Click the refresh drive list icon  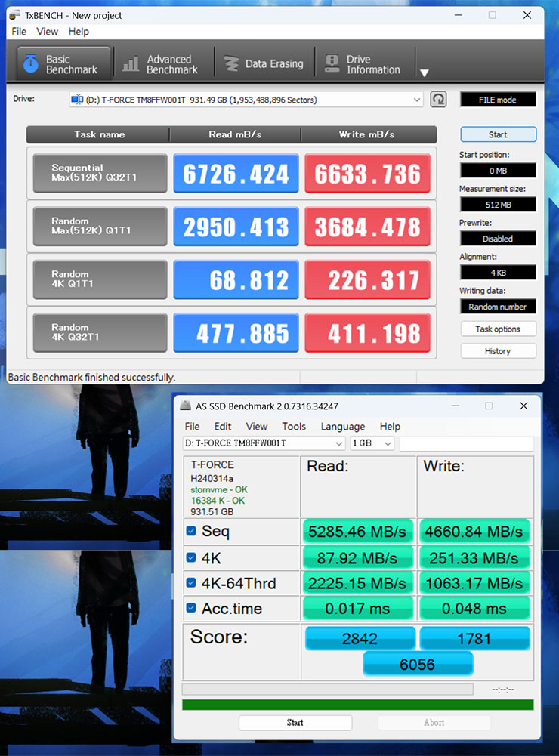point(438,100)
